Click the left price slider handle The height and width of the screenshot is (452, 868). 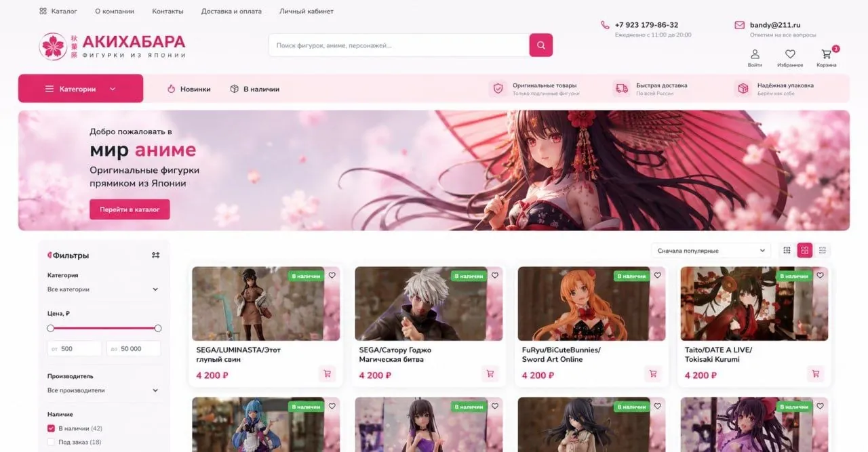(50, 328)
